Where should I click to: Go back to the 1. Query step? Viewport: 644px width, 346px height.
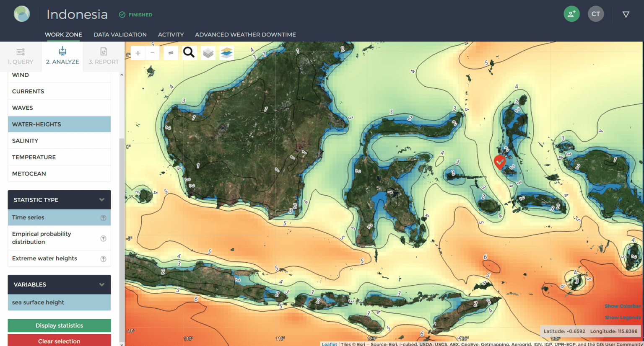21,57
